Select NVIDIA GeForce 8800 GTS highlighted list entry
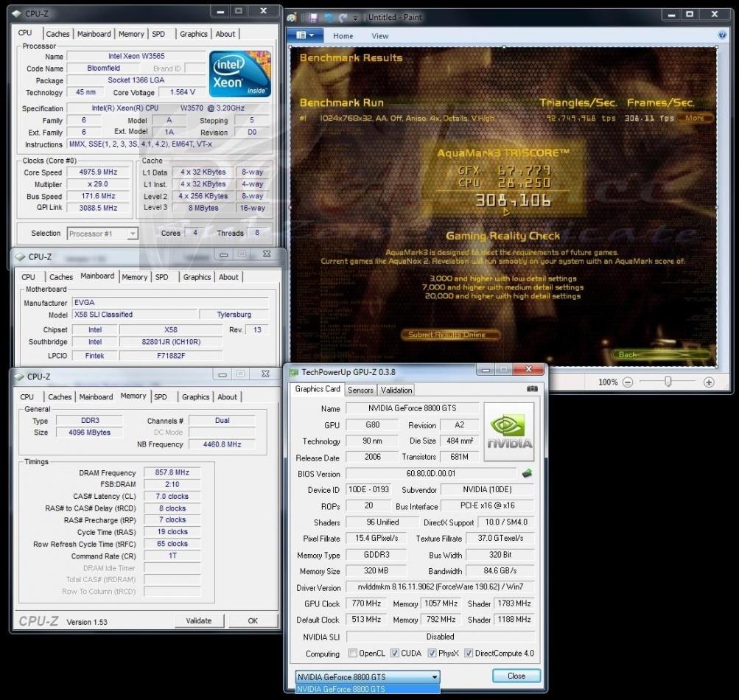 368,689
